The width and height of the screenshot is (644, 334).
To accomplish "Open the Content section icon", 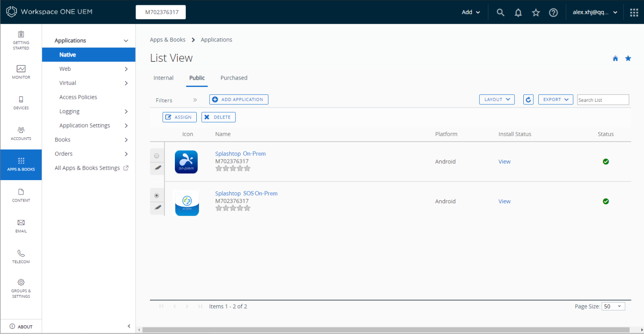I will [x=21, y=192].
